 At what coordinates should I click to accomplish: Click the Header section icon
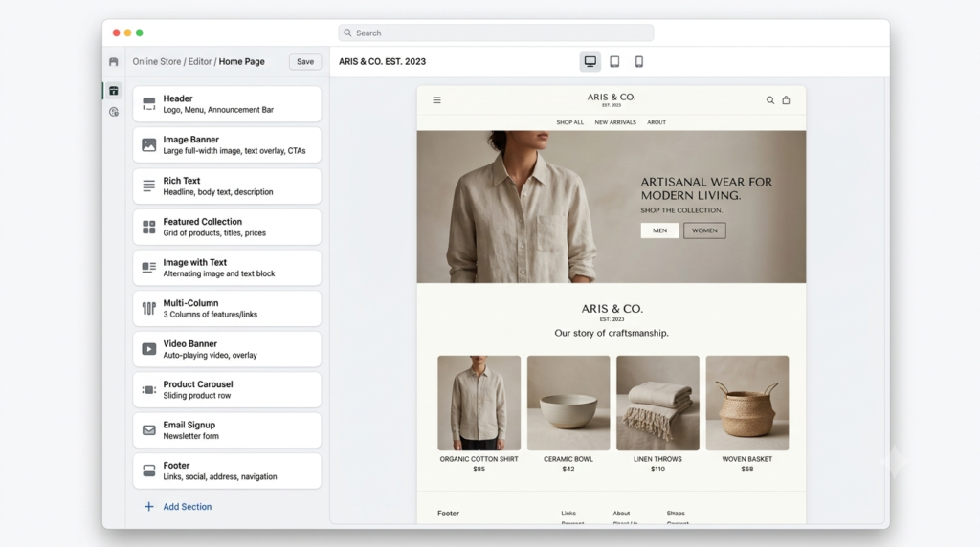(x=148, y=103)
